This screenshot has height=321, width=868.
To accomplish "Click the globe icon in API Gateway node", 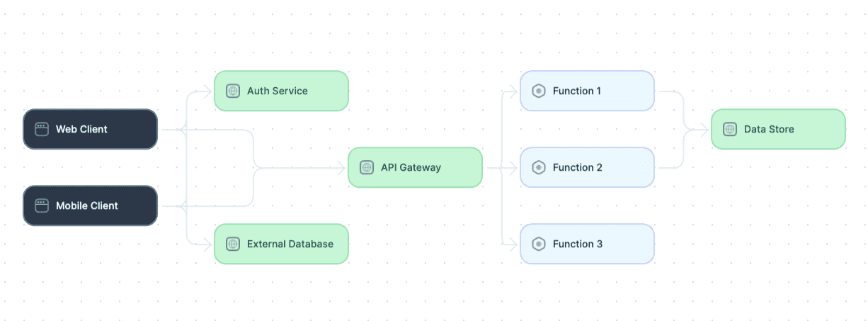I will click(367, 167).
